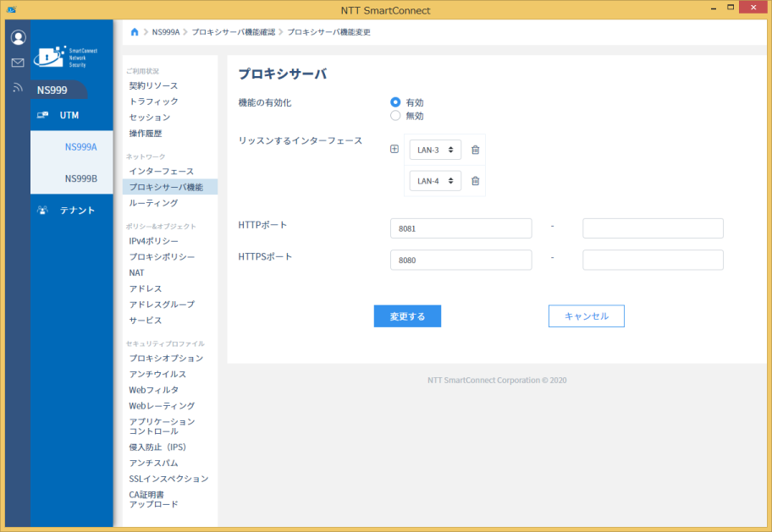Click the HTTPS port end field

pyautogui.click(x=653, y=260)
